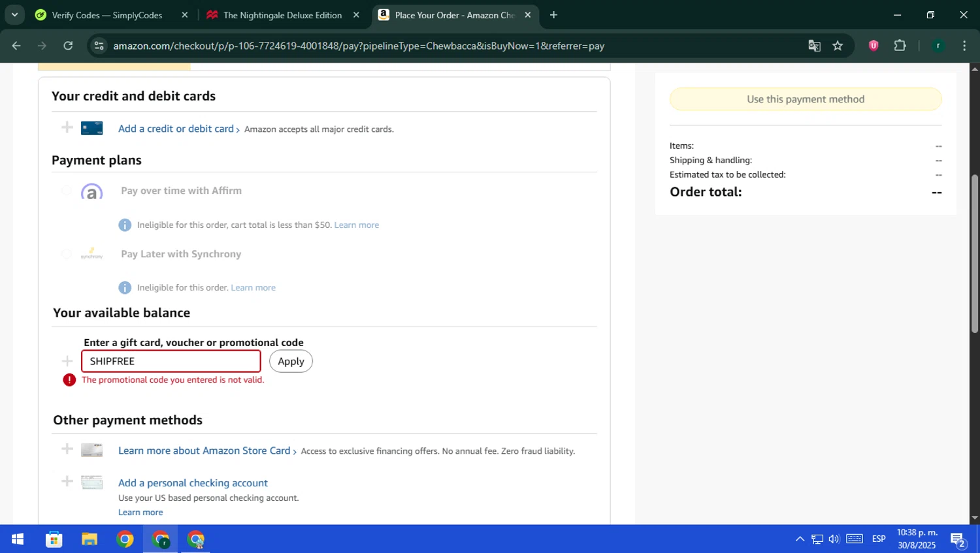Open Learn more link for Affirm ineligibility
The image size is (980, 553).
coord(357,225)
